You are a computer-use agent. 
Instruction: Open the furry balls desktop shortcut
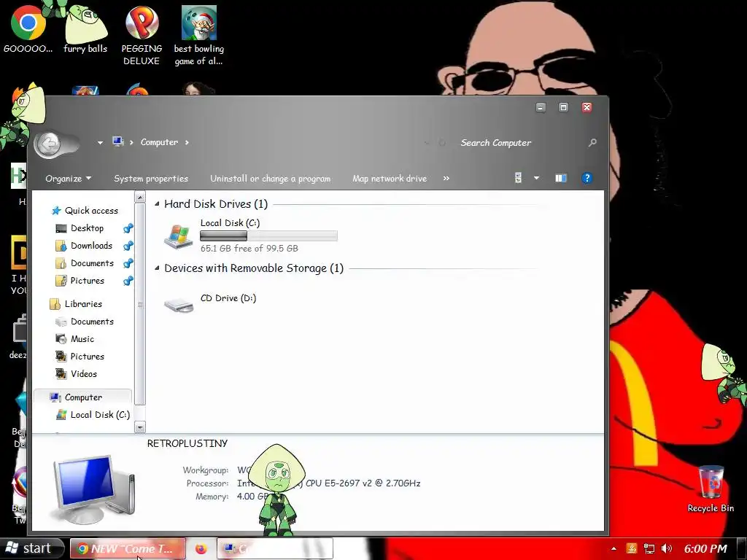coord(85,29)
